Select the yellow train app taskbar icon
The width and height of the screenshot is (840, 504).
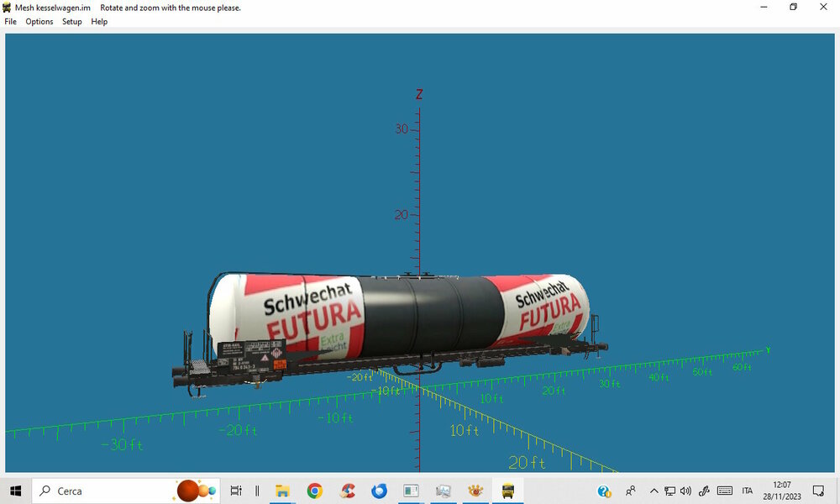508,491
